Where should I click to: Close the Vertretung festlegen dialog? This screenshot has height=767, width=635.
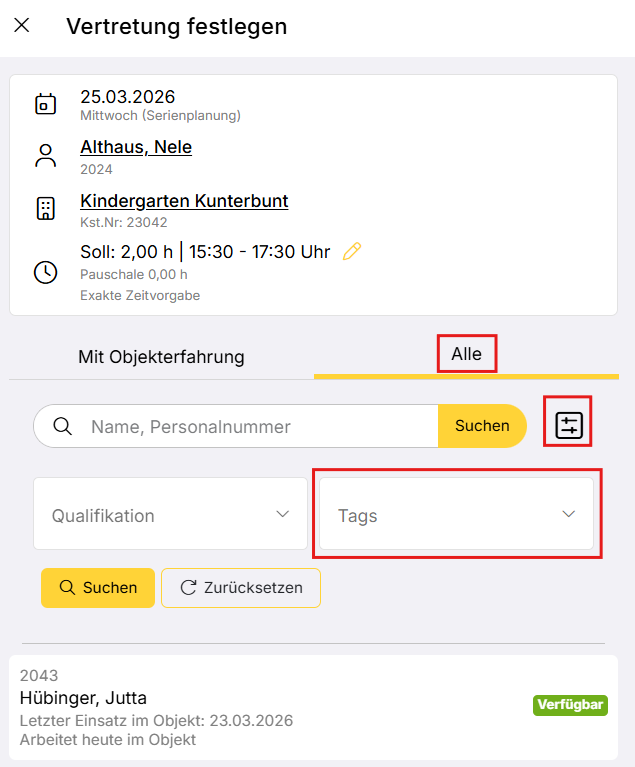coord(22,26)
